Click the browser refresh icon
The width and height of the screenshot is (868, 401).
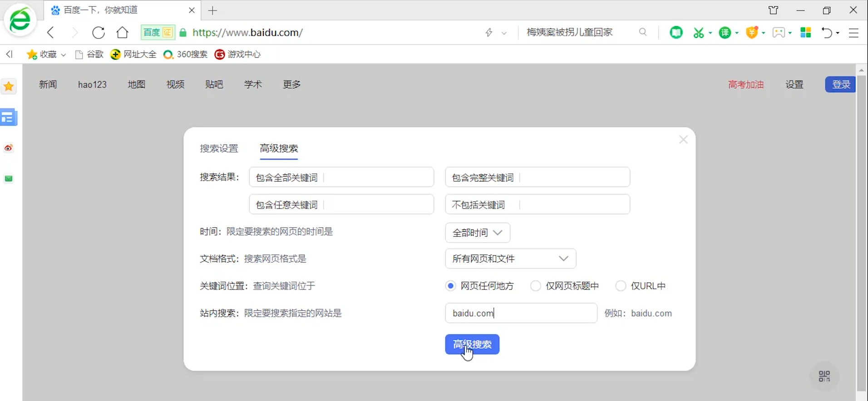point(99,33)
